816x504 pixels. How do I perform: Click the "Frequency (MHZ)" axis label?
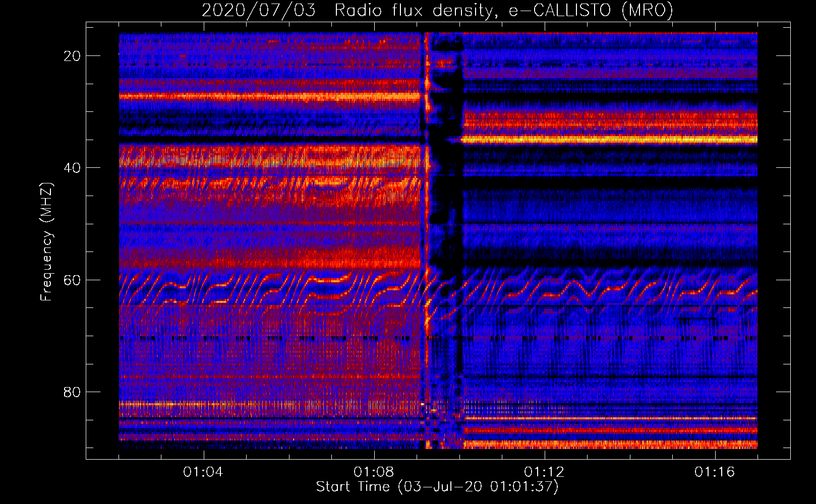[x=46, y=242]
